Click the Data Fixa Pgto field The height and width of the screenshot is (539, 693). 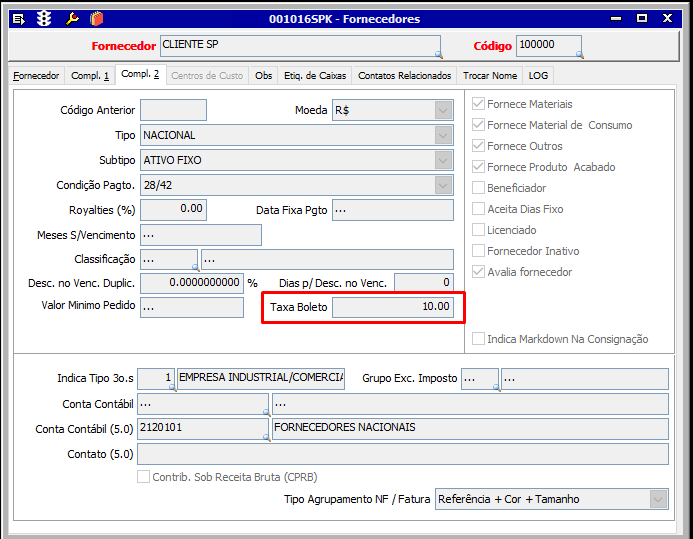[x=392, y=210]
